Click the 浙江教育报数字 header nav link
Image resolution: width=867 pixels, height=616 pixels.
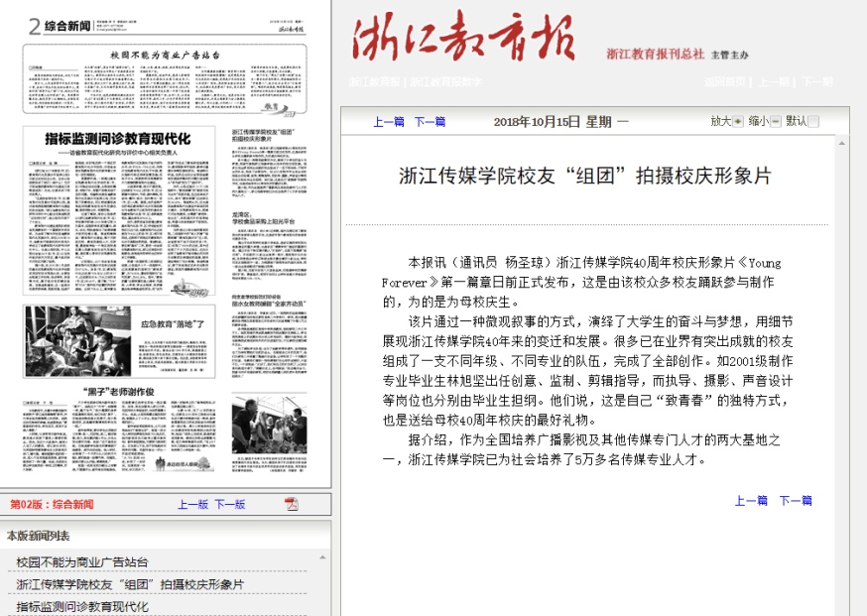[x=445, y=82]
